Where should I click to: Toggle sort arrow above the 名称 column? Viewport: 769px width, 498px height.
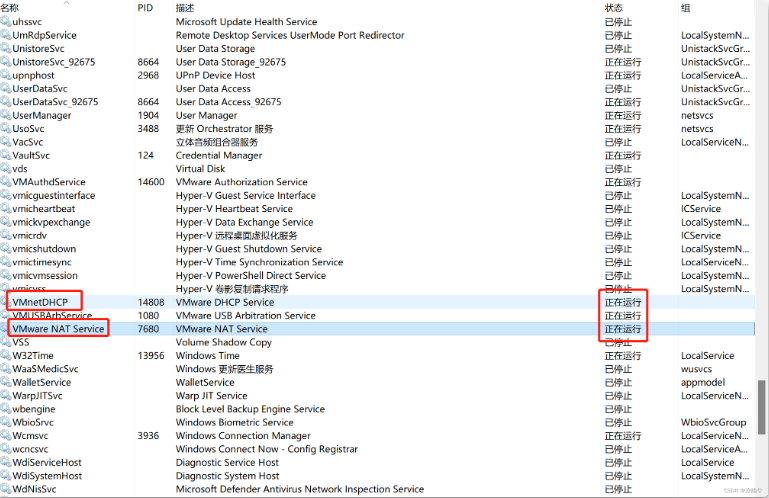(x=67, y=2)
